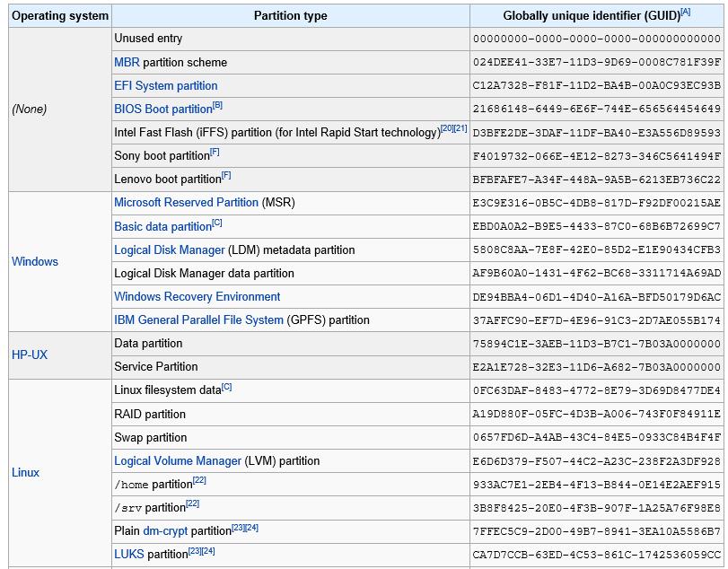Click the Partition type column header
This screenshot has width=728, height=569.
point(291,16)
